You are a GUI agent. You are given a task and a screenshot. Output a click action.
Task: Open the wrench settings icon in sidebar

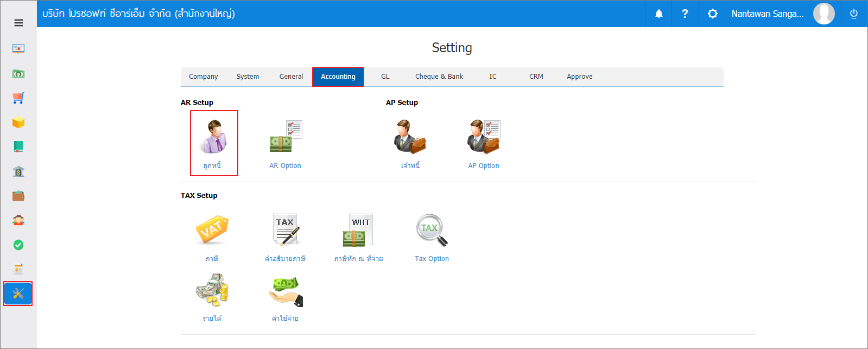18,294
